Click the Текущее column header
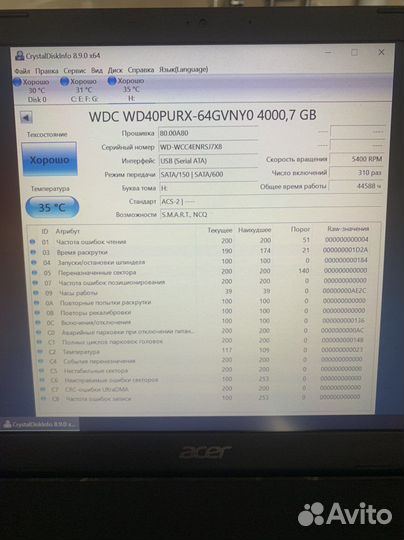404x540 pixels. (220, 230)
